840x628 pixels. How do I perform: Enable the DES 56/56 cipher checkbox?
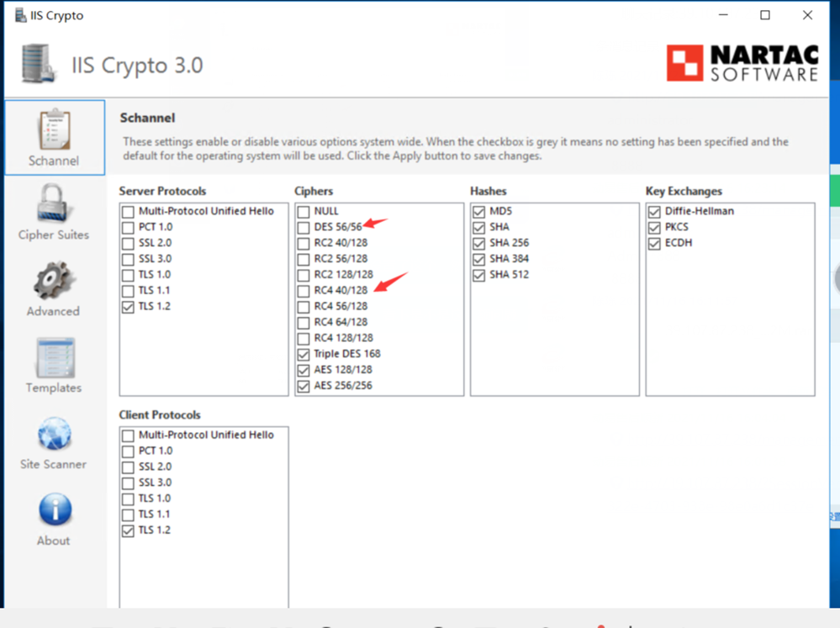pos(304,227)
